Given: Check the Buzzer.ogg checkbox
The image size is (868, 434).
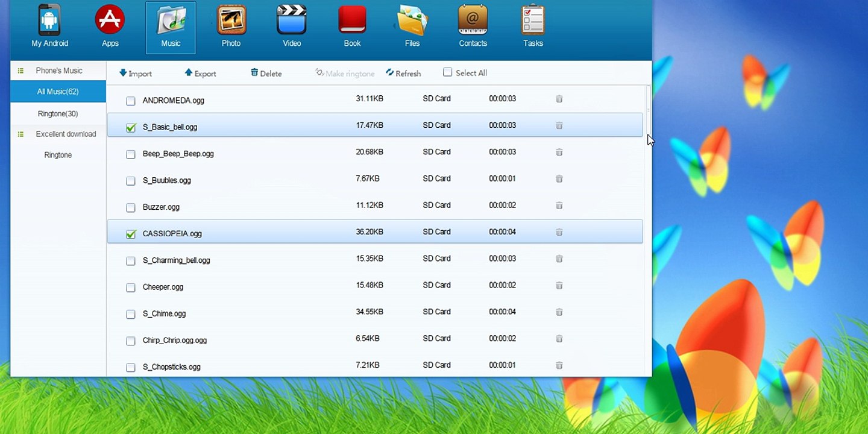Looking at the screenshot, I should 131,207.
